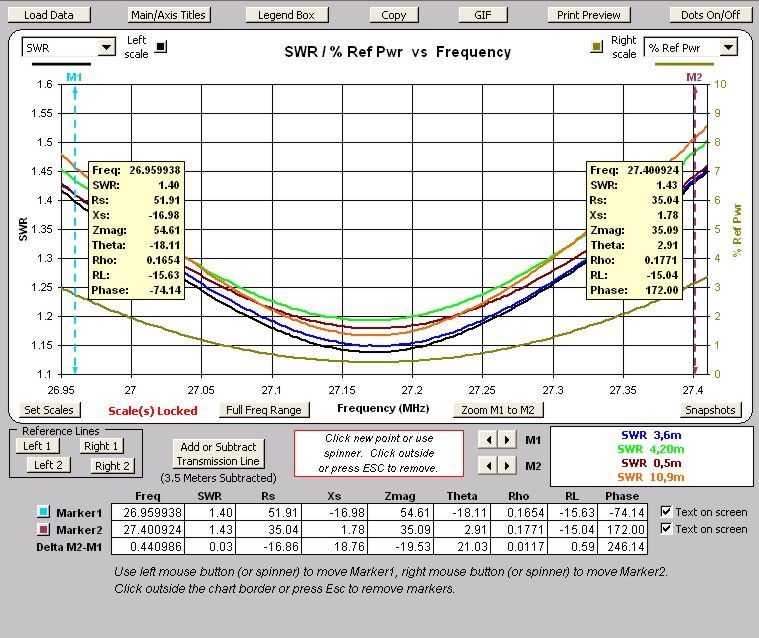Toggle Dots On/Off
Viewport: 759px width, 638px height.
pyautogui.click(x=711, y=15)
